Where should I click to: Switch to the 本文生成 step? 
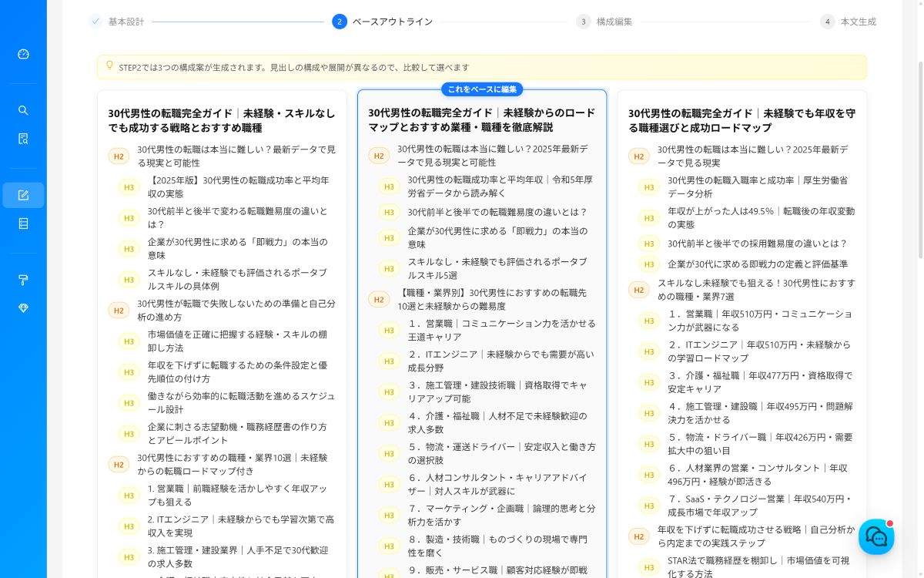pyautogui.click(x=859, y=22)
